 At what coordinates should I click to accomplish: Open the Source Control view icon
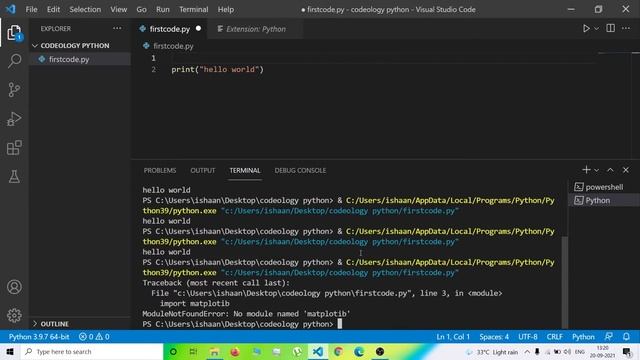(14, 90)
